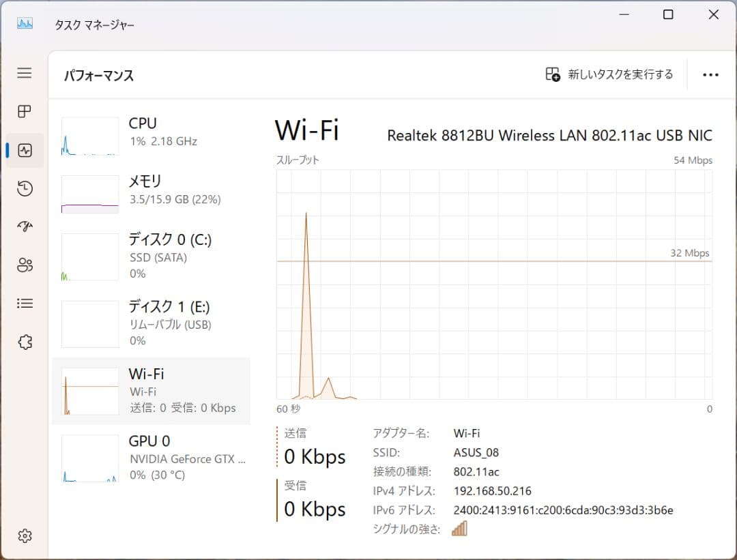Image resolution: width=737 pixels, height=560 pixels.
Task: Expand the navigation sidebar with hamburger menu
Action: tap(25, 73)
